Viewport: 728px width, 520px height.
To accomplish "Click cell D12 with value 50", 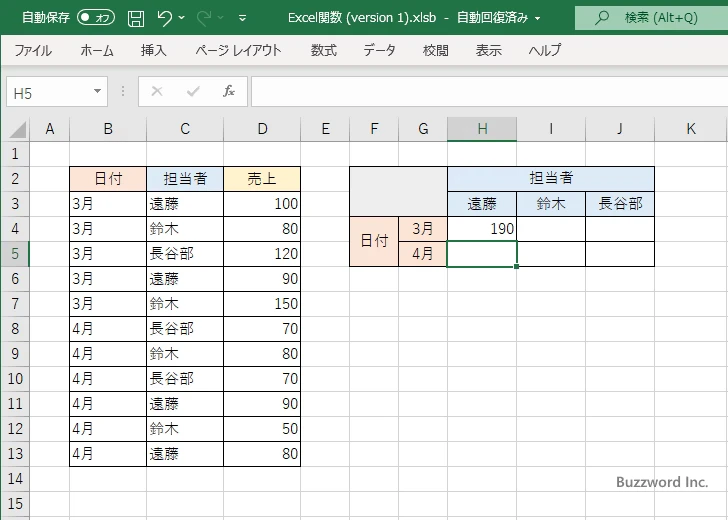I will point(262,429).
